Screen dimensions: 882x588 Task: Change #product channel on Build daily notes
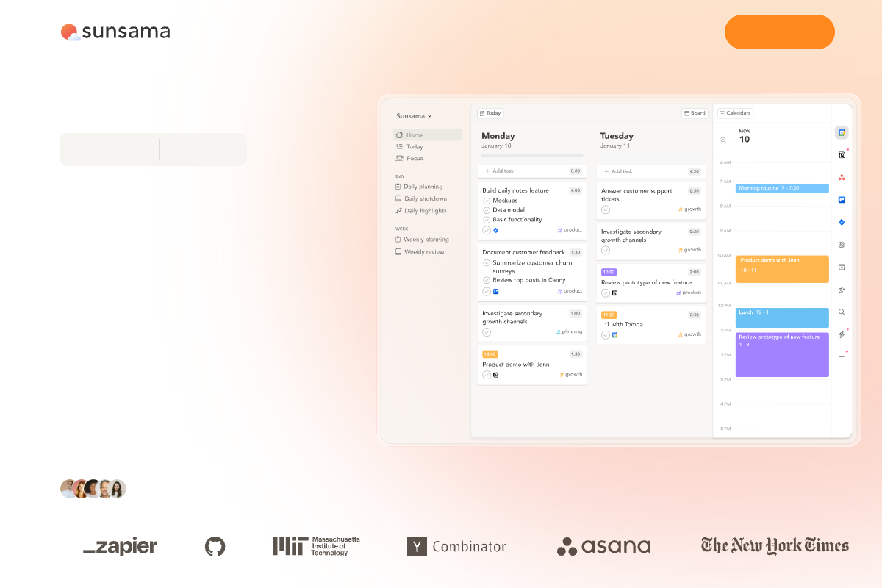tap(570, 230)
